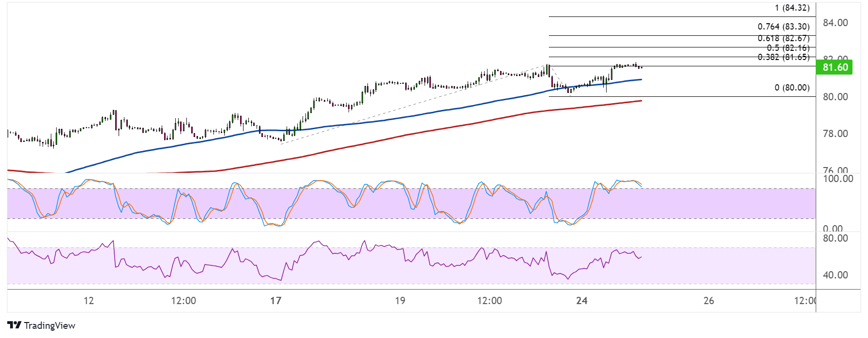Click the date 26 on time axis
The image size is (868, 338).
pos(709,301)
